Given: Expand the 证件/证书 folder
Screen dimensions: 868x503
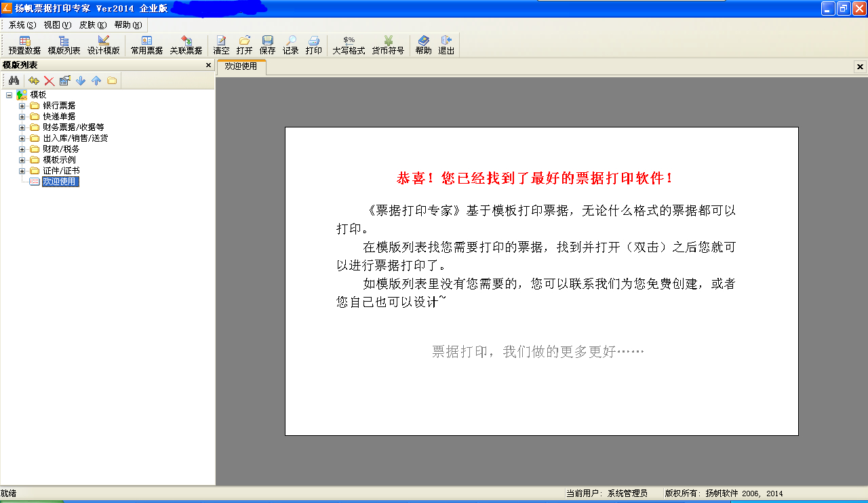Looking at the screenshot, I should pyautogui.click(x=22, y=171).
